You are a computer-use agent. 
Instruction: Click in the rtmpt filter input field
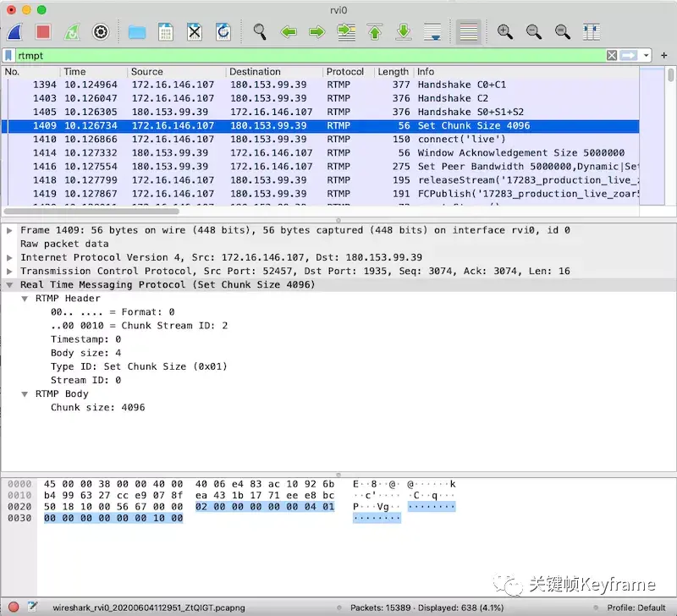tap(310, 55)
